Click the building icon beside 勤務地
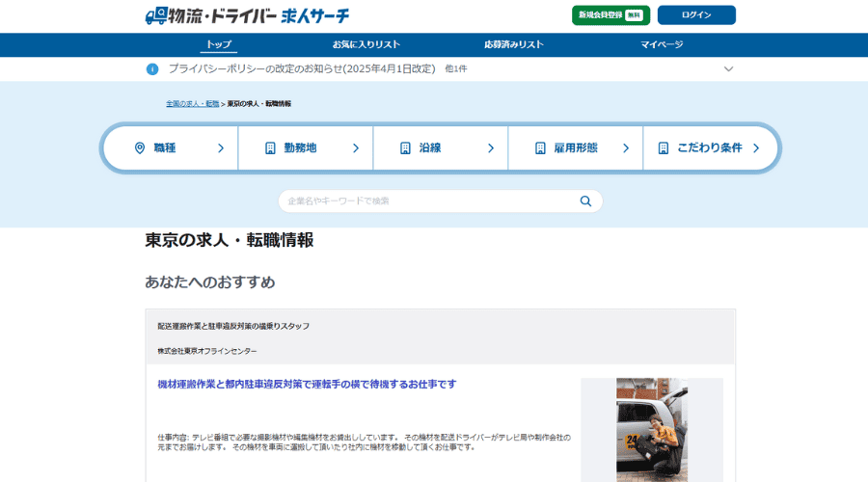 pyautogui.click(x=271, y=148)
